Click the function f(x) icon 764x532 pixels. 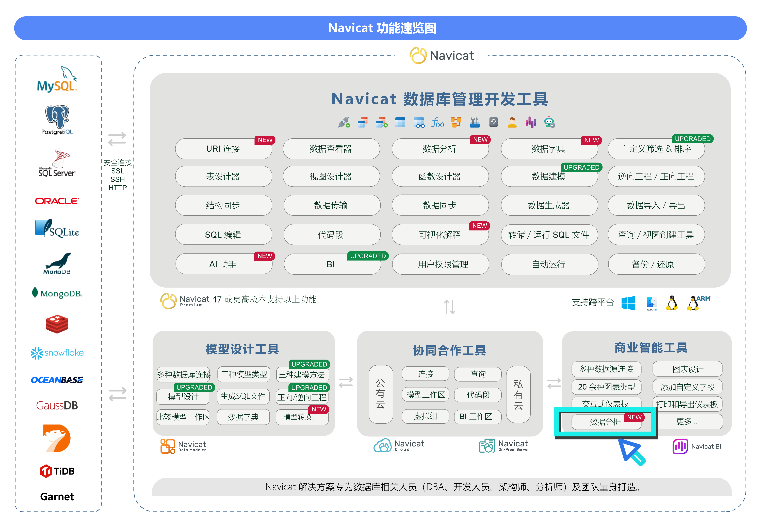[437, 122]
